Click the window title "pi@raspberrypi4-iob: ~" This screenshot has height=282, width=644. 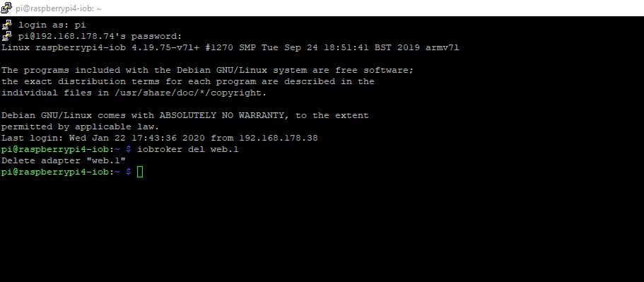tap(59, 8)
